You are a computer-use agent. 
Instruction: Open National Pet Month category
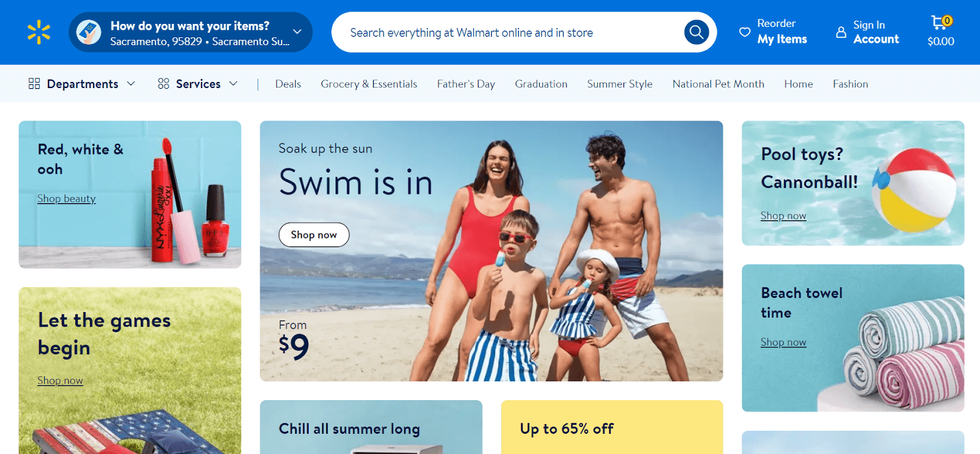tap(718, 84)
